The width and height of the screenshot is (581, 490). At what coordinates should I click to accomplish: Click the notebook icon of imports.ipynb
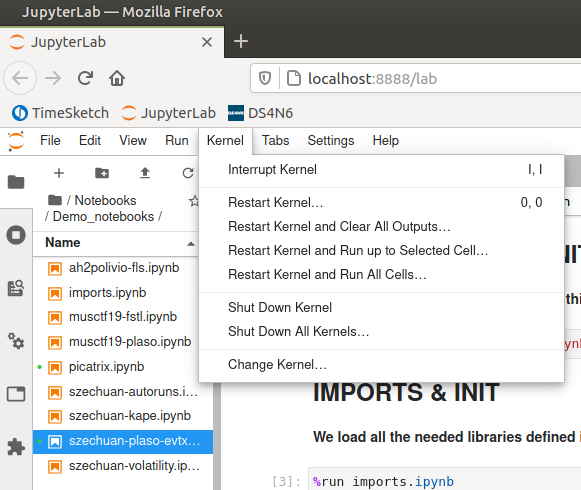55,294
